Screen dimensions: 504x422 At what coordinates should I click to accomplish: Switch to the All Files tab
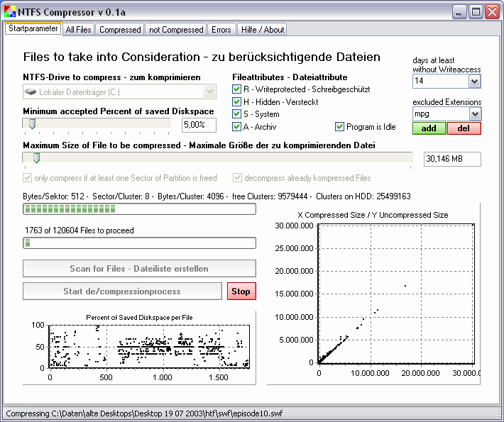pos(78,30)
